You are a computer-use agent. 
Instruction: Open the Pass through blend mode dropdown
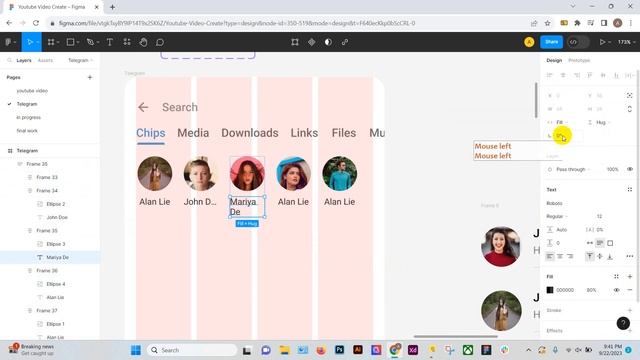click(572, 169)
